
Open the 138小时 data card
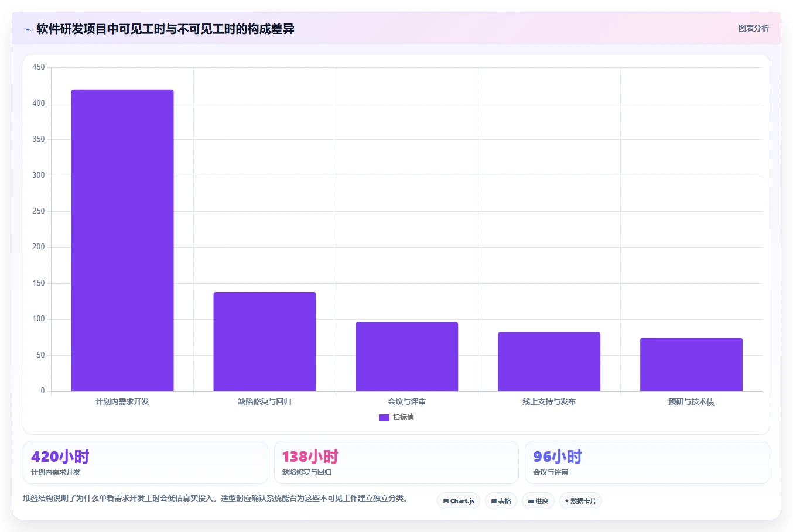[x=396, y=462]
